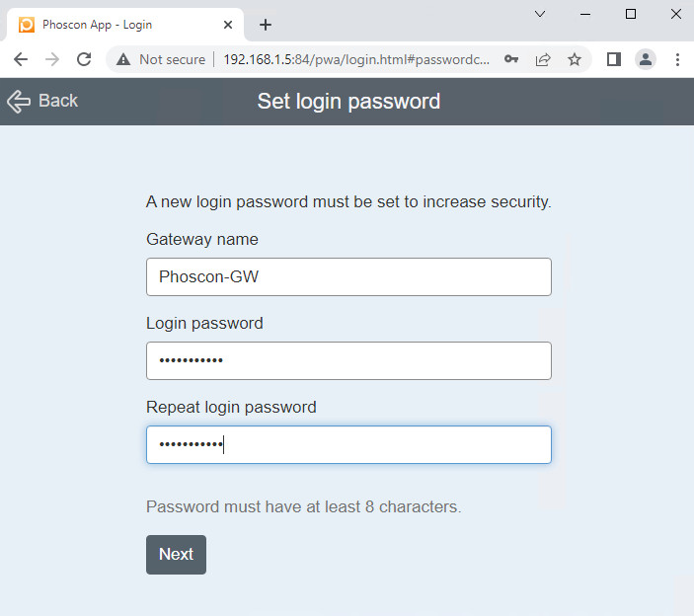Viewport: 694px width, 616px height.
Task: Click the Back text link
Action: [58, 101]
